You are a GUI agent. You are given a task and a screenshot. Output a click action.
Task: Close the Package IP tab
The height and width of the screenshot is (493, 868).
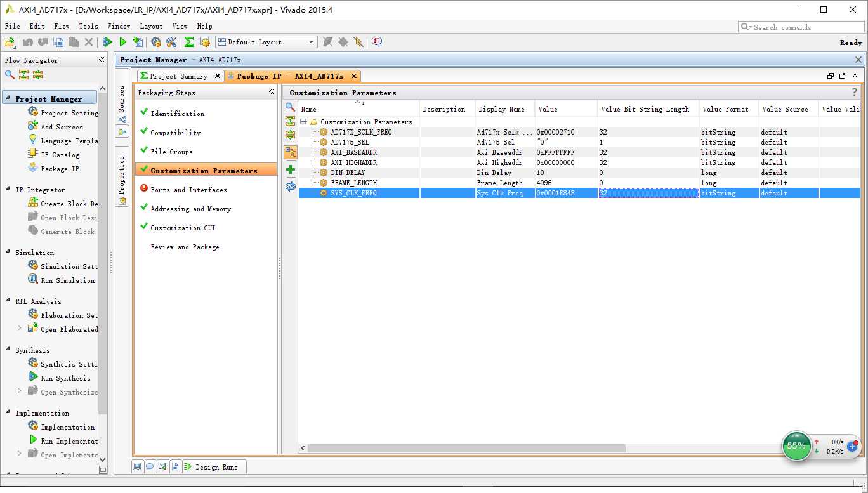354,76
